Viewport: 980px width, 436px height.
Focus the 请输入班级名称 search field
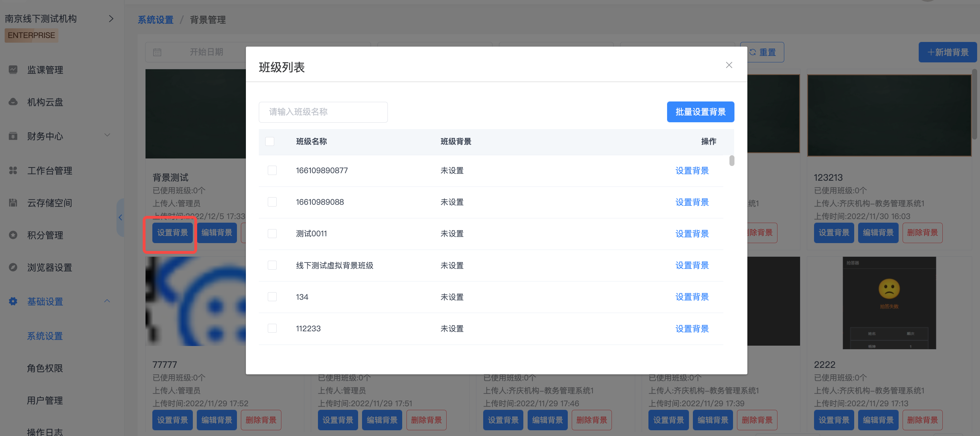pyautogui.click(x=323, y=112)
